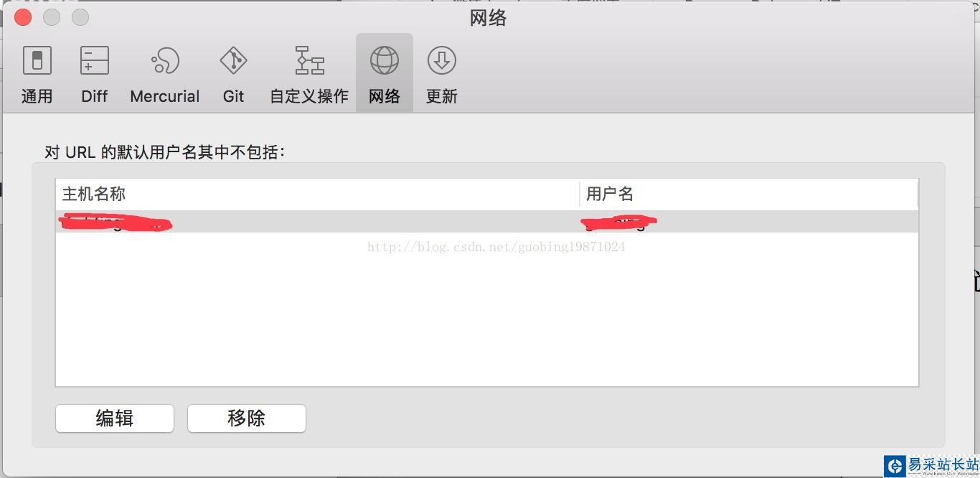Click the 移除 remove button

click(247, 418)
